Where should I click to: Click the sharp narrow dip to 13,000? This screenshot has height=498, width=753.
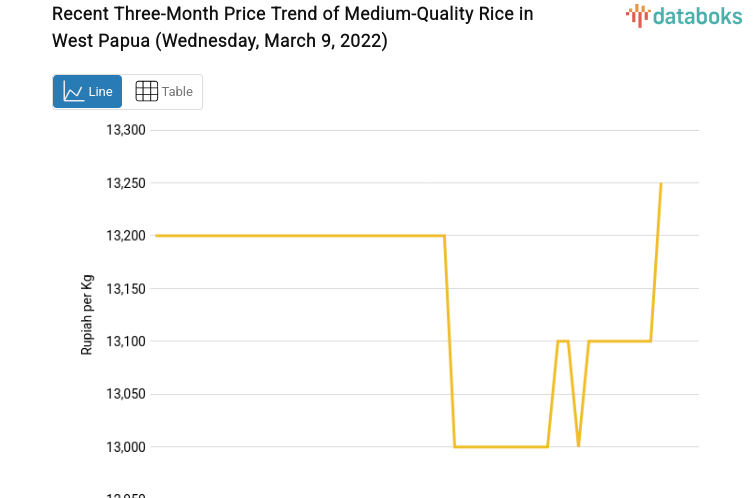(578, 444)
